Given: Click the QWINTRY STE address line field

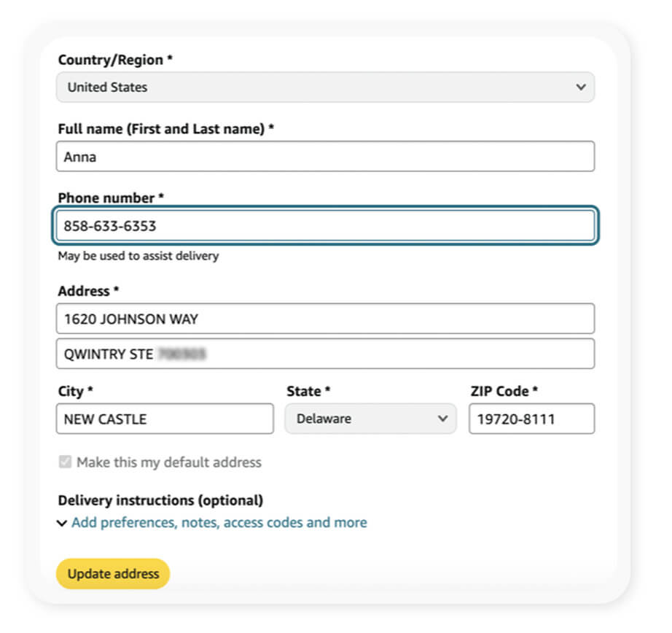Looking at the screenshot, I should 324,354.
